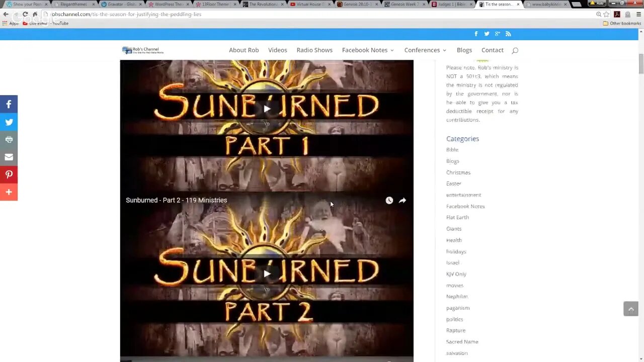Screen dimensions: 644x362
Task: Pin page with Pinterest sidebar button
Action: [x=9, y=174]
